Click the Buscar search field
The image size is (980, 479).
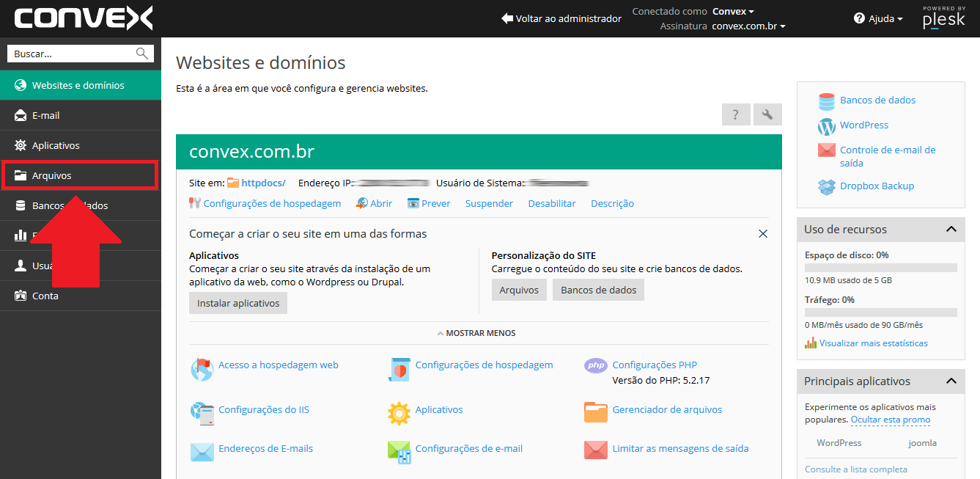[81, 54]
